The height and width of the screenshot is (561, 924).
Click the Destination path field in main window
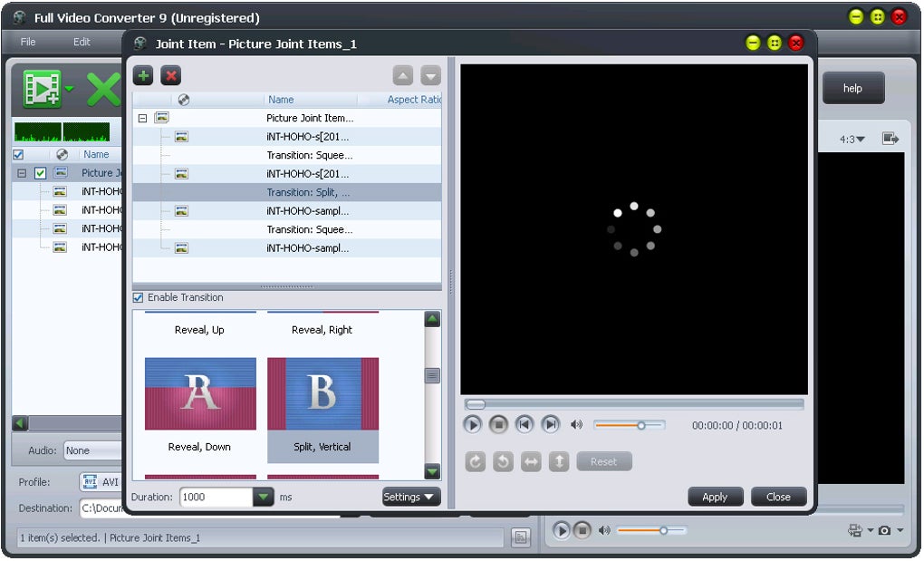pyautogui.click(x=101, y=508)
